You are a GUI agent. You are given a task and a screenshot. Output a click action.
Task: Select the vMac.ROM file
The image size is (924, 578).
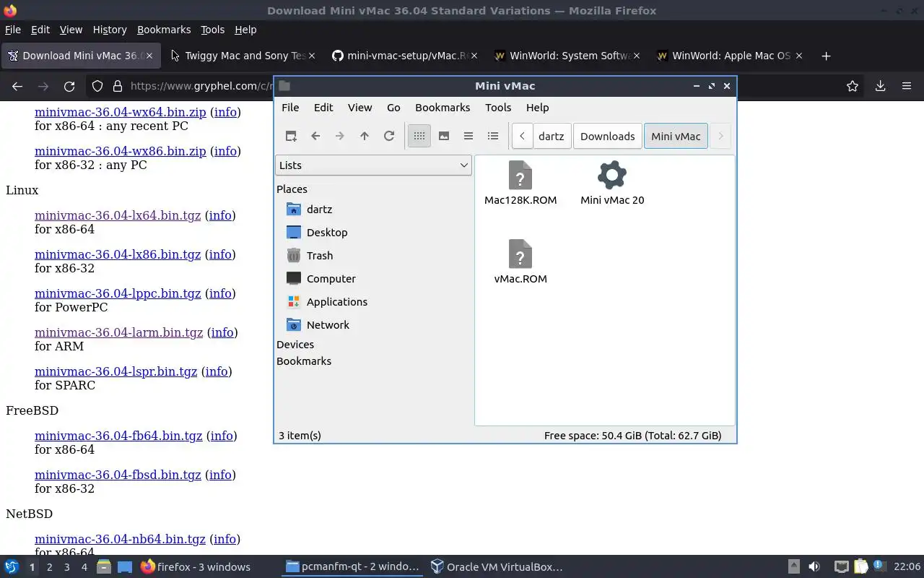pyautogui.click(x=520, y=262)
